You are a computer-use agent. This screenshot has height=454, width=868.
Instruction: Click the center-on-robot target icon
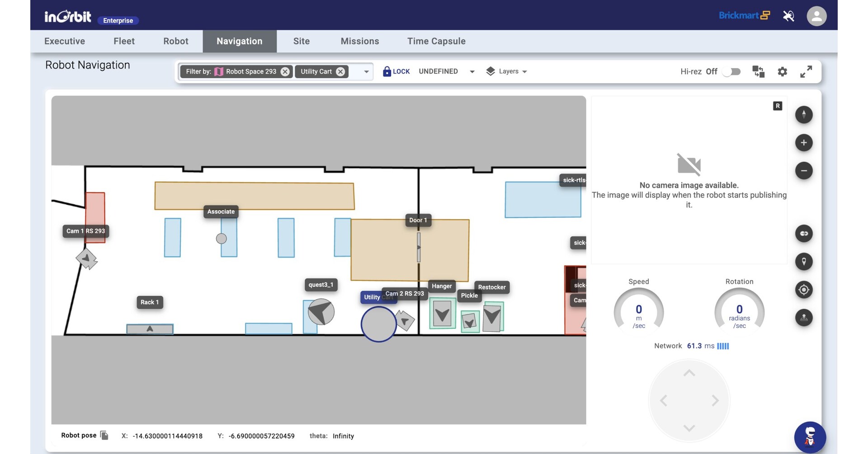pyautogui.click(x=804, y=290)
